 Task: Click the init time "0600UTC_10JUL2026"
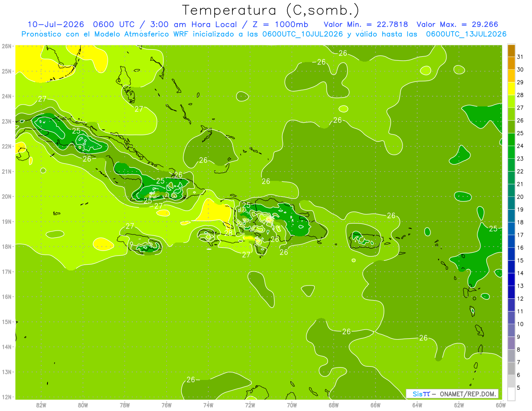click(304, 34)
